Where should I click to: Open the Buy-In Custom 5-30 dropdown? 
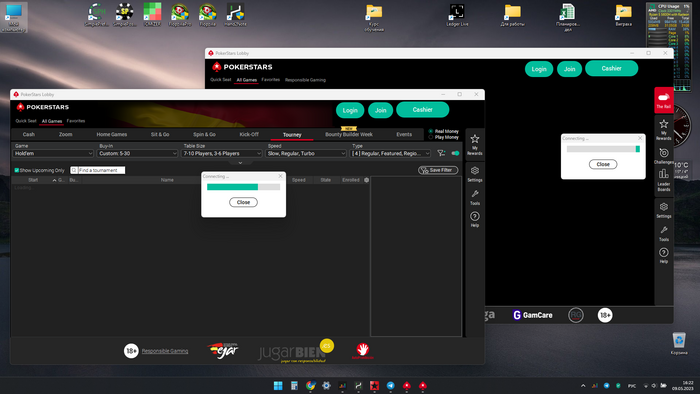[x=137, y=153]
